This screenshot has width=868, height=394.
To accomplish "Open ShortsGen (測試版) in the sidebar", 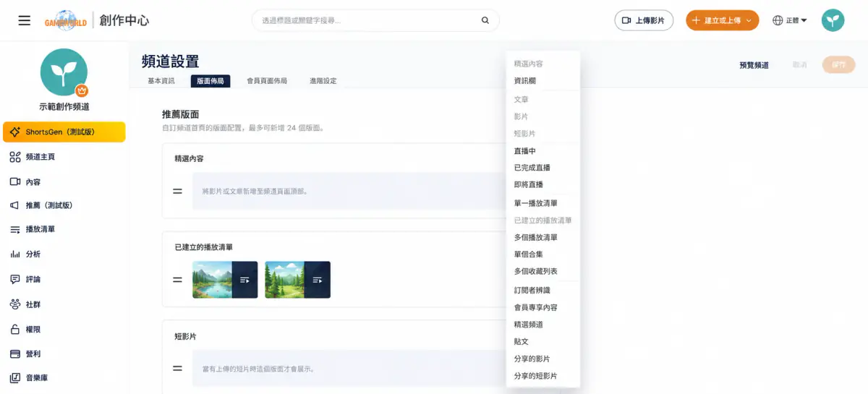I will click(64, 132).
